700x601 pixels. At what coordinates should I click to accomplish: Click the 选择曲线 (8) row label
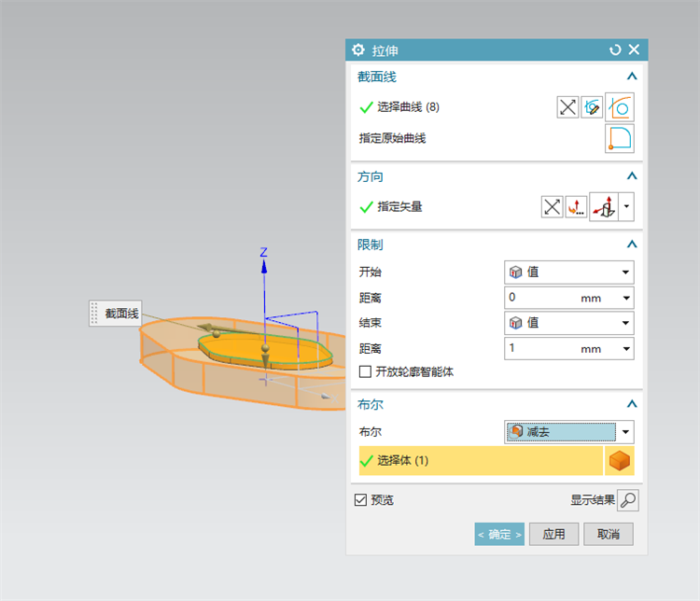pos(408,107)
